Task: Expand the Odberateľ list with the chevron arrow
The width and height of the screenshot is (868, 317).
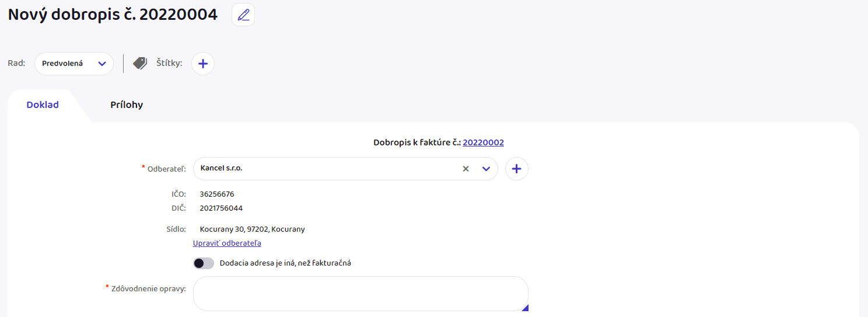Action: (486, 169)
